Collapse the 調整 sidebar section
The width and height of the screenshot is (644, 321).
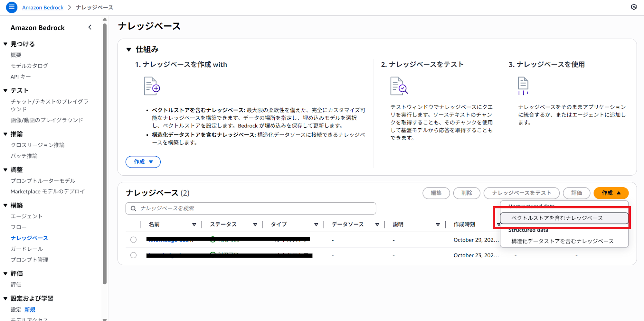click(5, 170)
